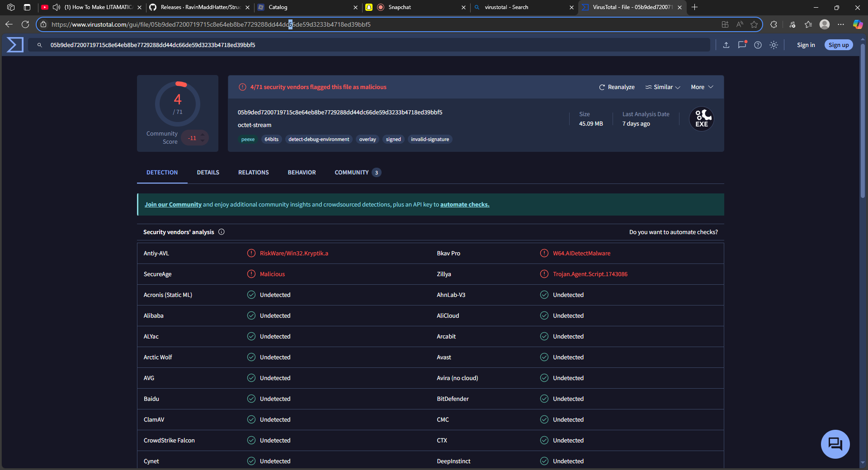Add page to favorites star icon
The height and width of the screenshot is (470, 868).
[x=754, y=24]
